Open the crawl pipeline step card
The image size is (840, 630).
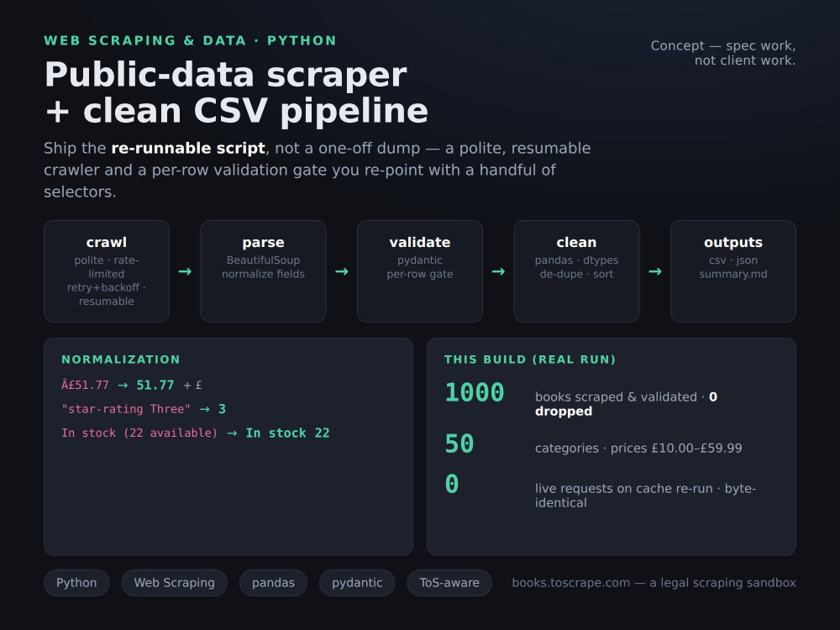(x=107, y=271)
